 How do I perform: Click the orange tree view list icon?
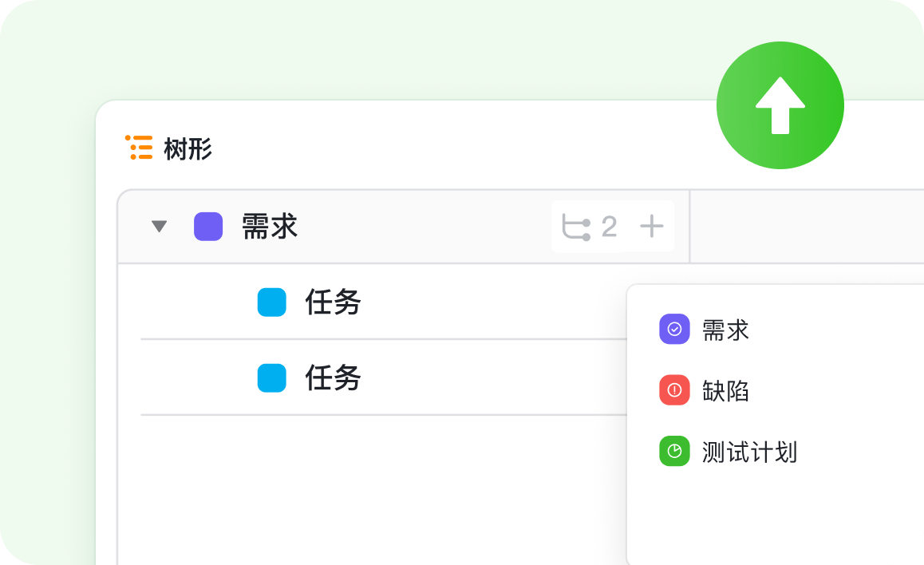click(139, 148)
